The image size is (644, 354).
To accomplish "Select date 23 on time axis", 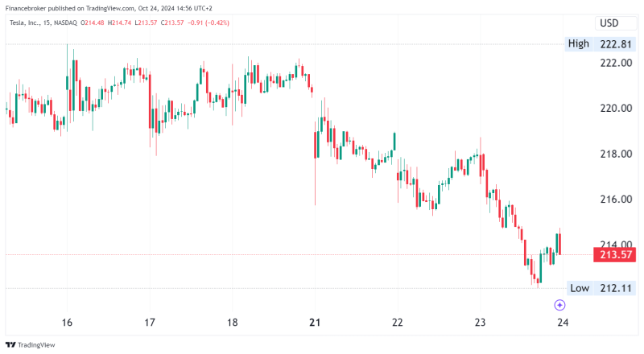I will pos(480,323).
